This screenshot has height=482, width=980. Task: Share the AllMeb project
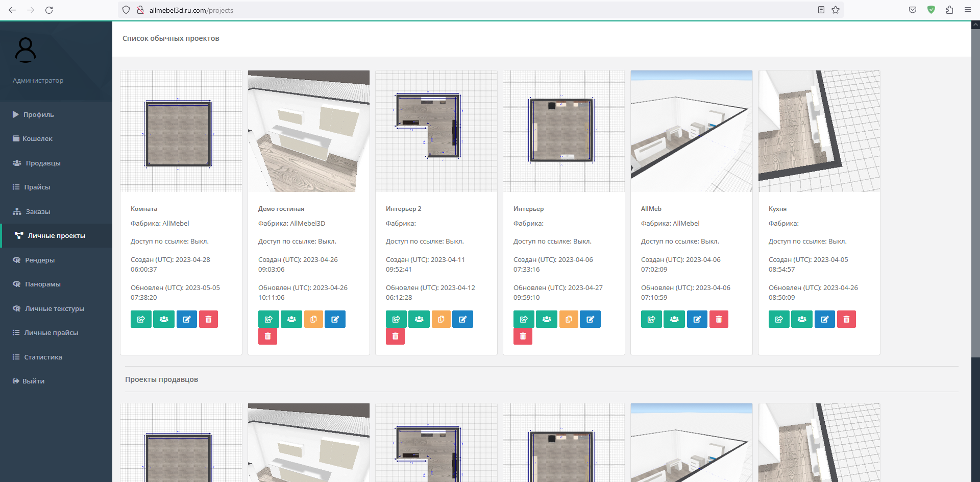651,319
